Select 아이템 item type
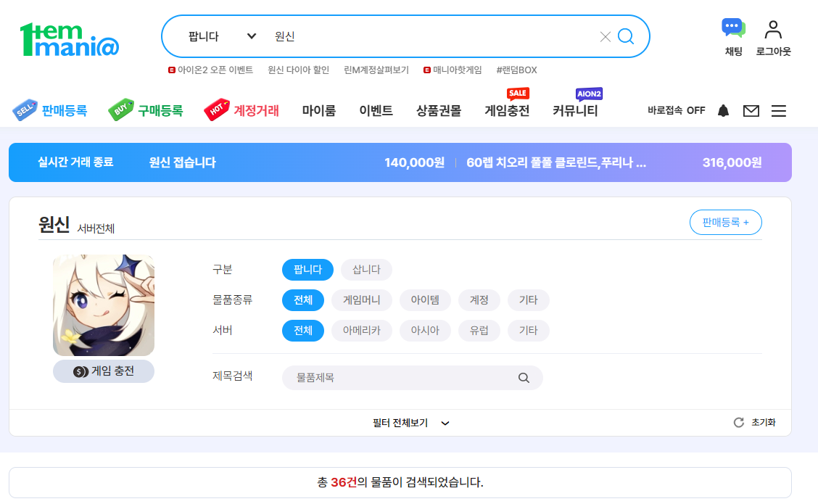The height and width of the screenshot is (504, 818). click(425, 300)
